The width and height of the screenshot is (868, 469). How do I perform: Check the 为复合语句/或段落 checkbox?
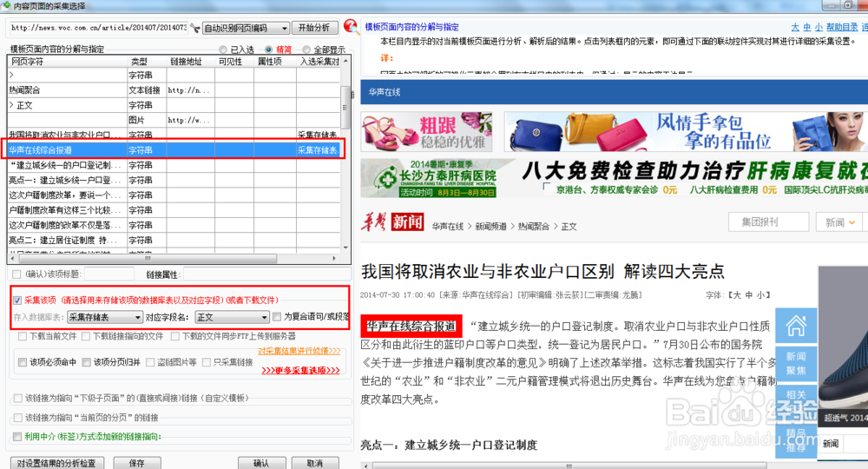277,317
